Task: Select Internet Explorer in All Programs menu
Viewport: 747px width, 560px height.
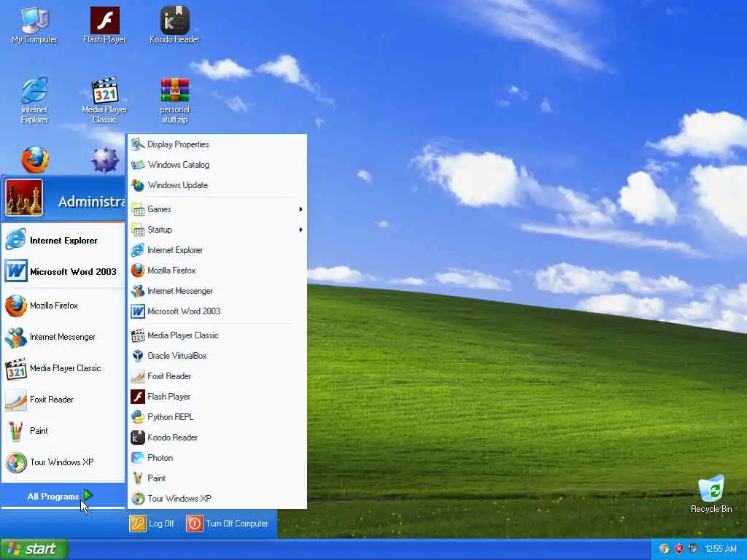Action: pyautogui.click(x=217, y=250)
